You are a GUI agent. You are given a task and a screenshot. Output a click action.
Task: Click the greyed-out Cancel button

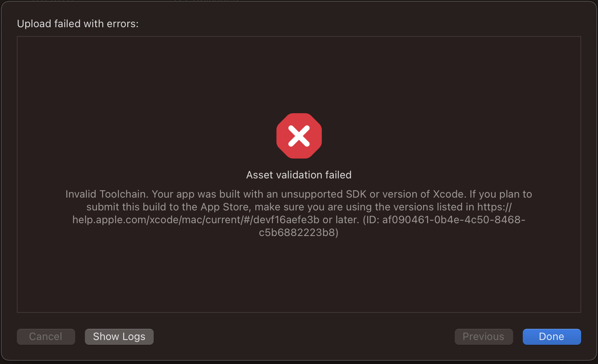[46, 337]
